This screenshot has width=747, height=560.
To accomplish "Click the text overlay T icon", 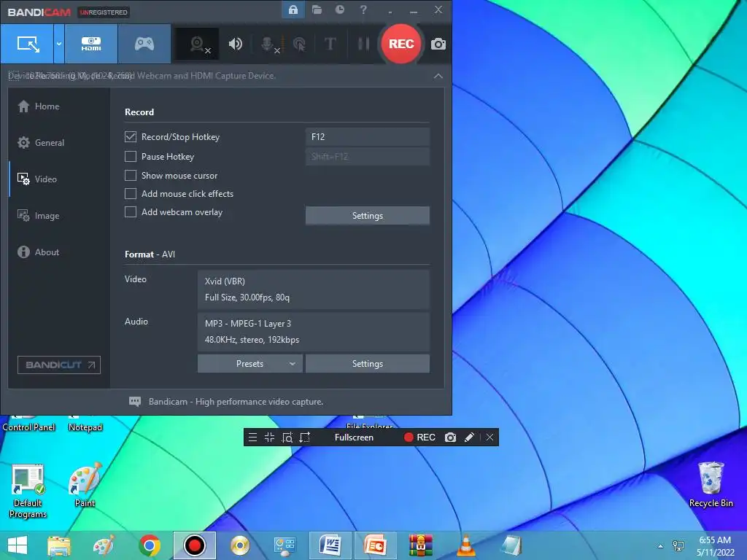I will click(x=330, y=44).
